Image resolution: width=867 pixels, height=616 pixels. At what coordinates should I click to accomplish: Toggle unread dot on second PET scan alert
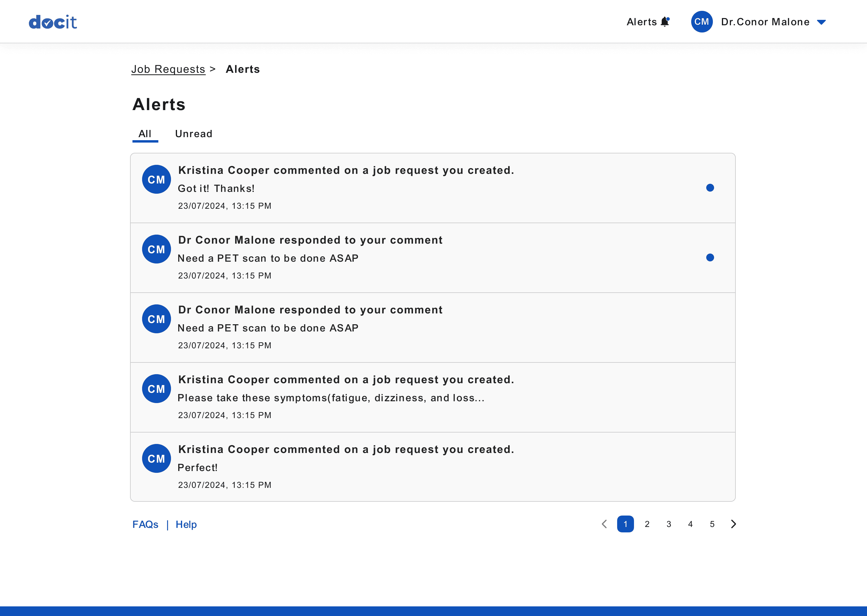pyautogui.click(x=710, y=257)
